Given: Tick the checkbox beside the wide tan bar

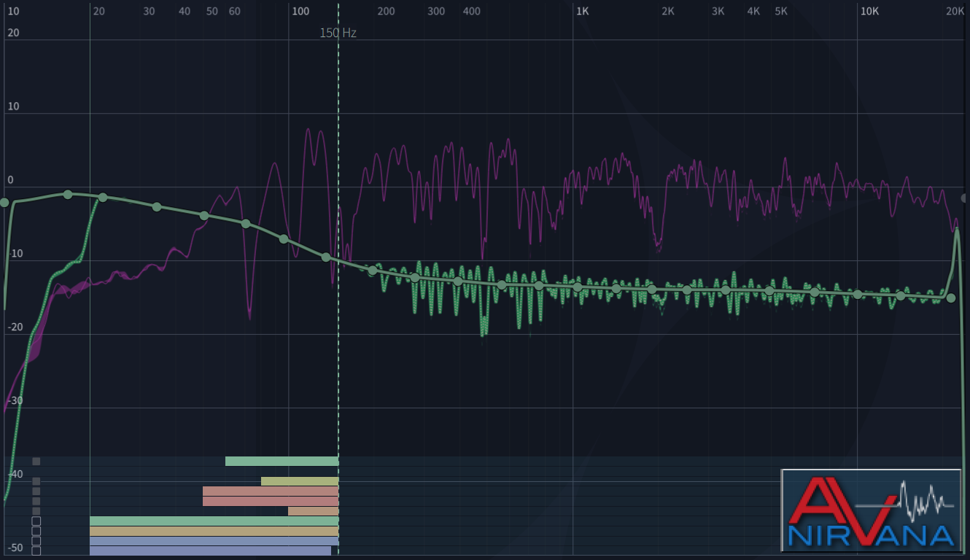Looking at the screenshot, I should click(x=36, y=531).
